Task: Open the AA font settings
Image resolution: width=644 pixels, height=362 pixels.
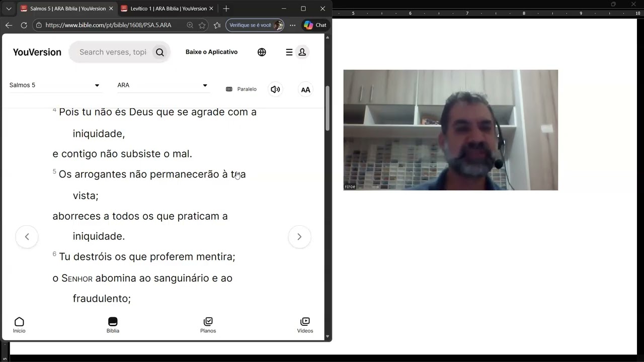Action: 305,89
